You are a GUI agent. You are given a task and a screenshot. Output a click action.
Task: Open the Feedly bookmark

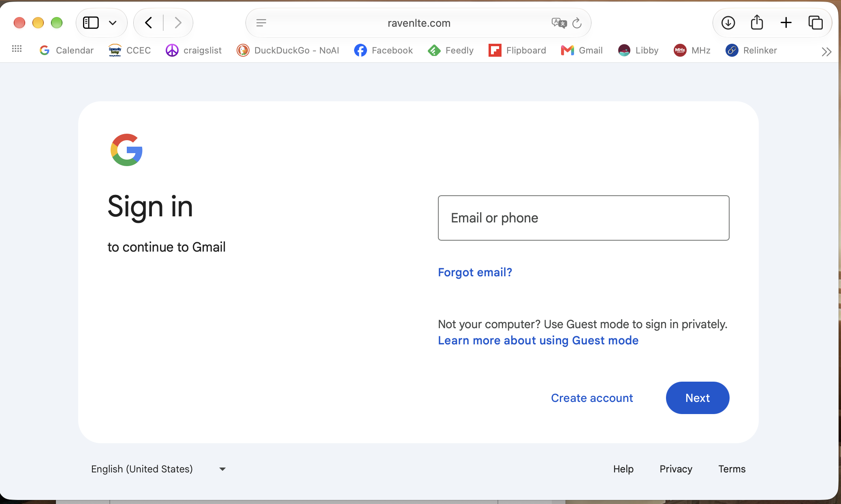click(x=450, y=50)
